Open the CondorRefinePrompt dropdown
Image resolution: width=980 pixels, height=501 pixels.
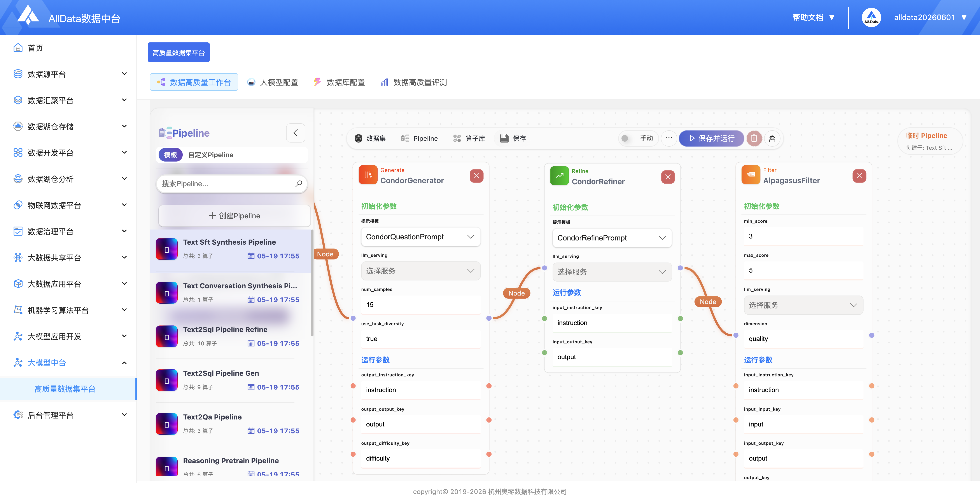point(612,238)
